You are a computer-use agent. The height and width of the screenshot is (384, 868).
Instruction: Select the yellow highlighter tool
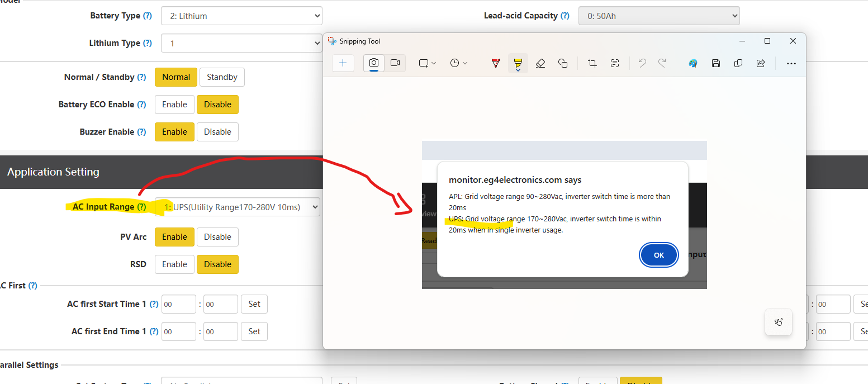[518, 63]
